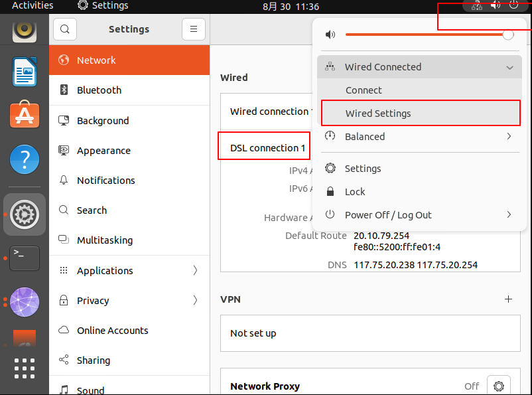The image size is (532, 395).
Task: Show Applications grid in the dock
Action: pyautogui.click(x=25, y=368)
